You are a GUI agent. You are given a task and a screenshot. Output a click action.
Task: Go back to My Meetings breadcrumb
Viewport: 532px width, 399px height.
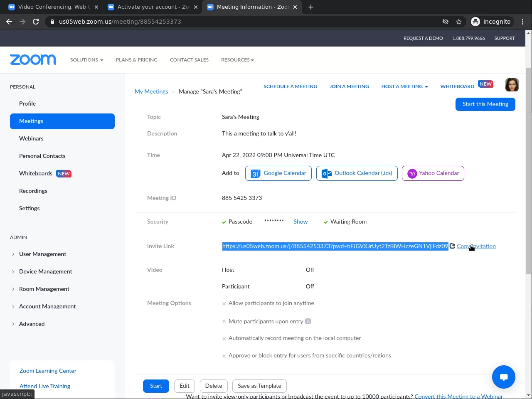(x=151, y=91)
